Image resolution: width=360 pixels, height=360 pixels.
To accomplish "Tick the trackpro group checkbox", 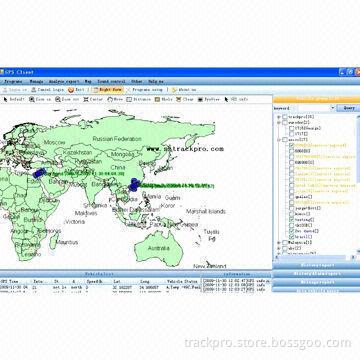I will pos(285,117).
